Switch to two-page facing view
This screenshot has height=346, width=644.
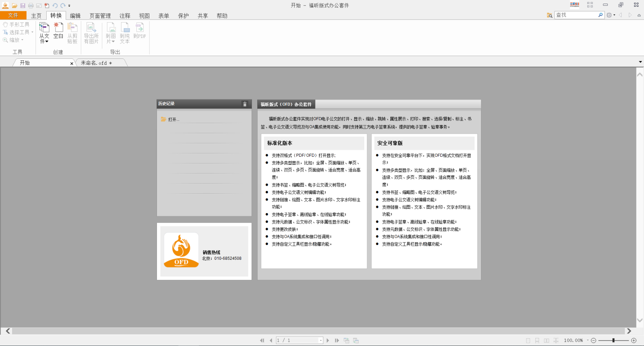coord(547,340)
